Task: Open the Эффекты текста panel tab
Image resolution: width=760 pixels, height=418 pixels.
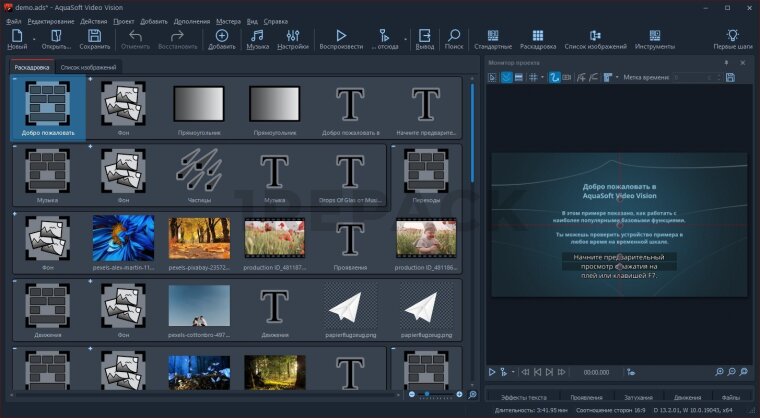Action: (522, 397)
